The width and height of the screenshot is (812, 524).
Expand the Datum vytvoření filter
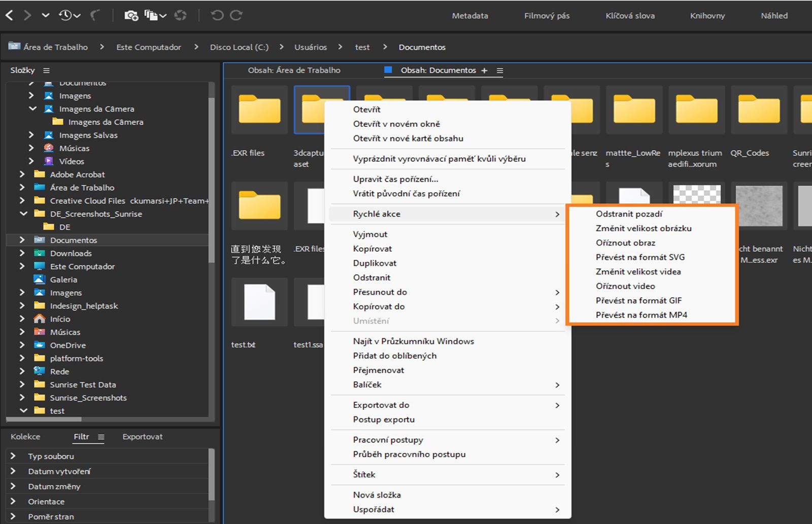point(13,471)
